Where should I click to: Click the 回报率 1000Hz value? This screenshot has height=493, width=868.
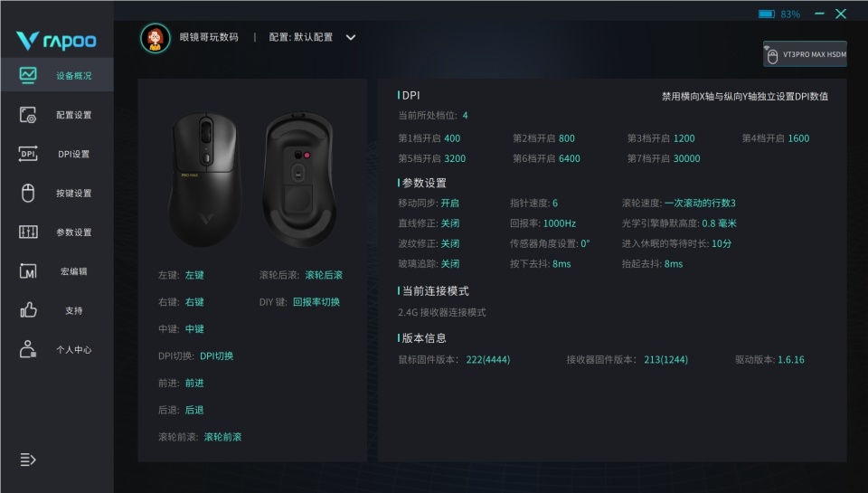coord(559,223)
